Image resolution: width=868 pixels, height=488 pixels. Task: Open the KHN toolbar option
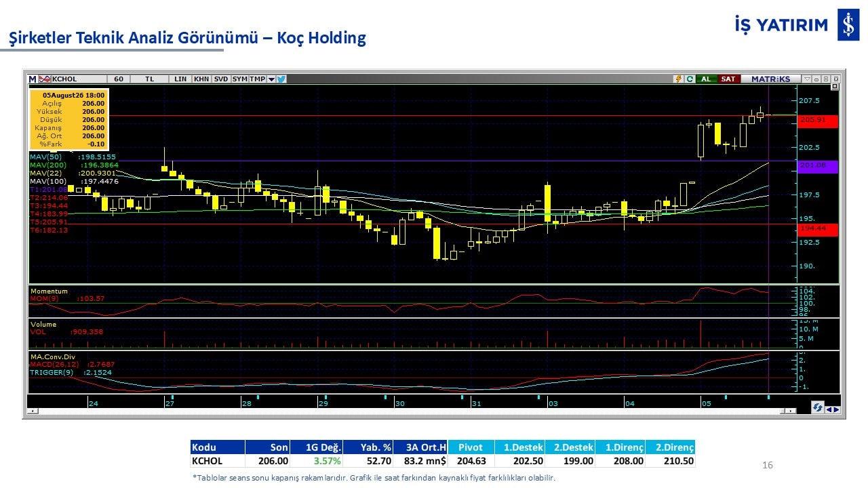coord(201,79)
